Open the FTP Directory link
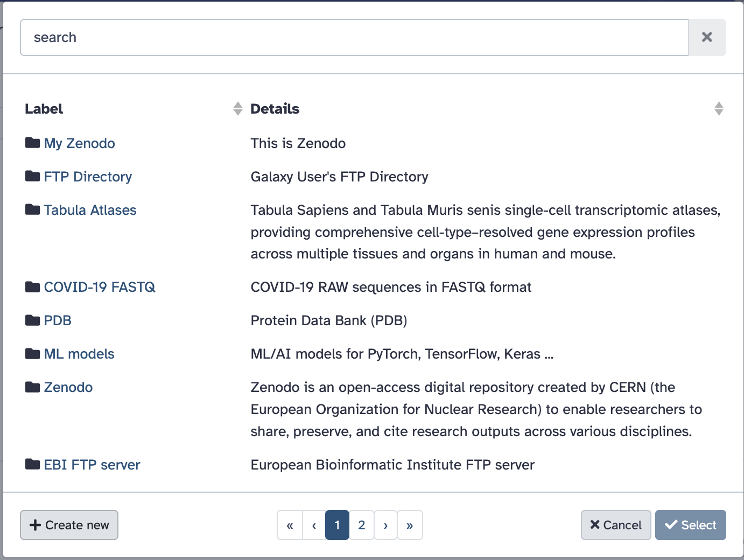 click(88, 176)
